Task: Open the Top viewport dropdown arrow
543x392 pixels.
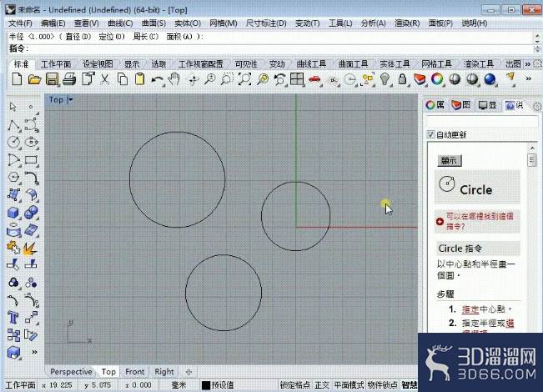Action: 70,100
